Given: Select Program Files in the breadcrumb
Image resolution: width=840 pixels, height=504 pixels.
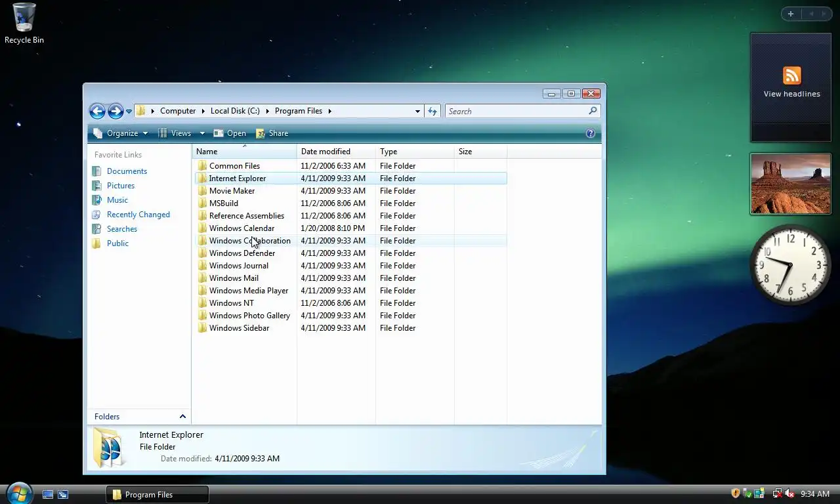Looking at the screenshot, I should click(x=299, y=111).
